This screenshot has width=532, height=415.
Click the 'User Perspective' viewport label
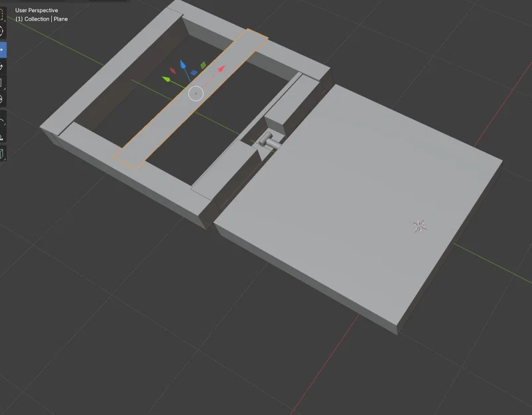point(36,11)
